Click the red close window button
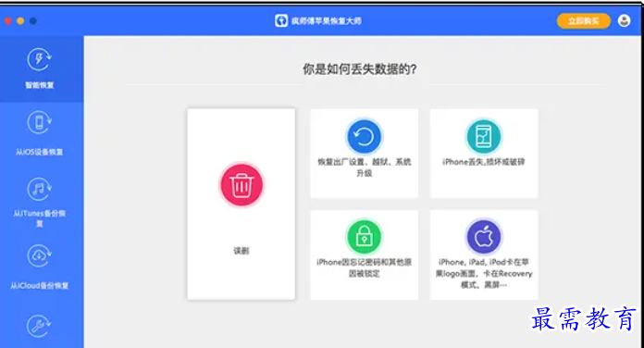The width and height of the screenshot is (644, 348). (x=7, y=20)
